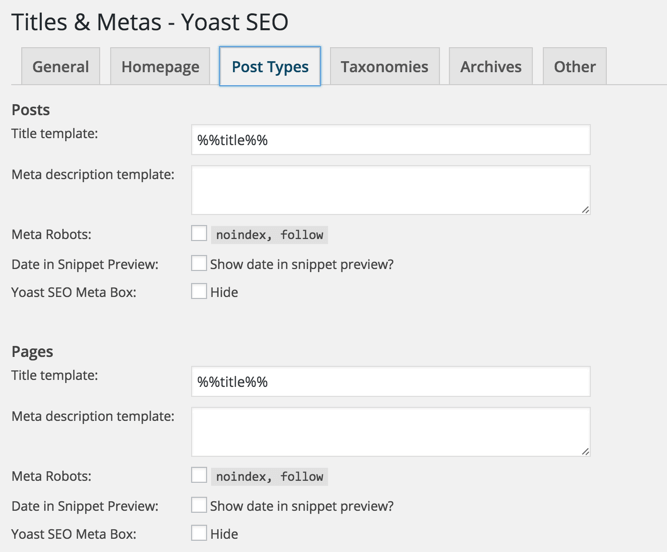
Task: Toggle Pages date in snippet preview checkbox
Action: (x=199, y=506)
